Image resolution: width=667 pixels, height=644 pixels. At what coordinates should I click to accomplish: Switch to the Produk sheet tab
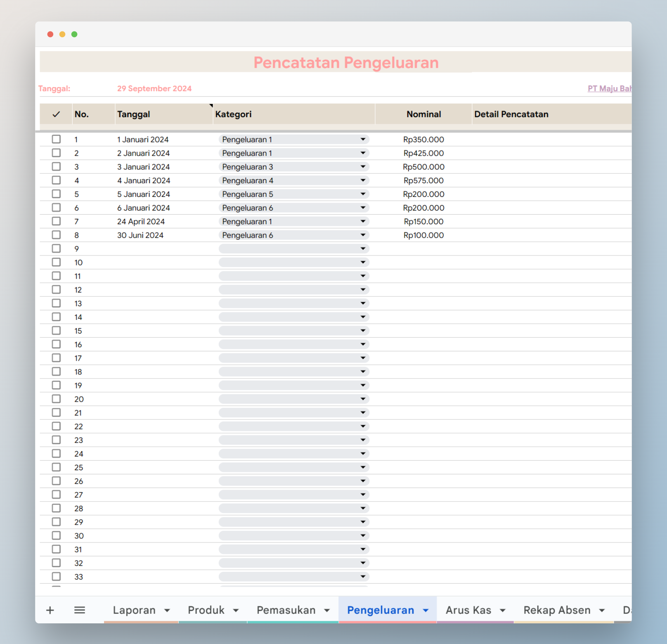[x=206, y=610]
